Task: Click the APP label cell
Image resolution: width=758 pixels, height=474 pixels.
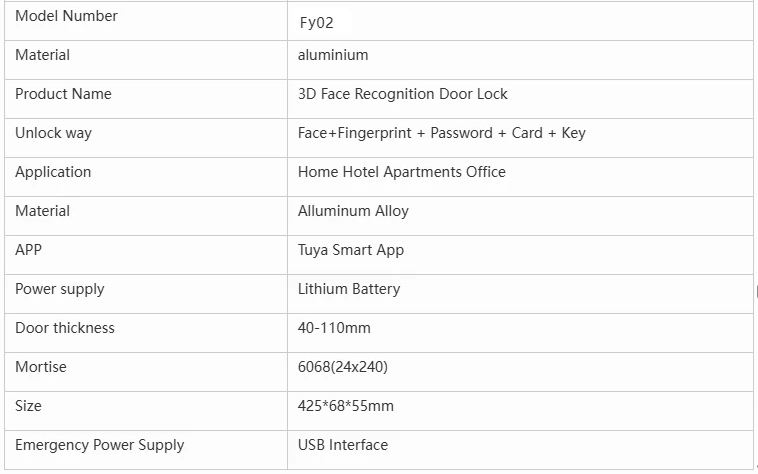Action: (x=28, y=250)
